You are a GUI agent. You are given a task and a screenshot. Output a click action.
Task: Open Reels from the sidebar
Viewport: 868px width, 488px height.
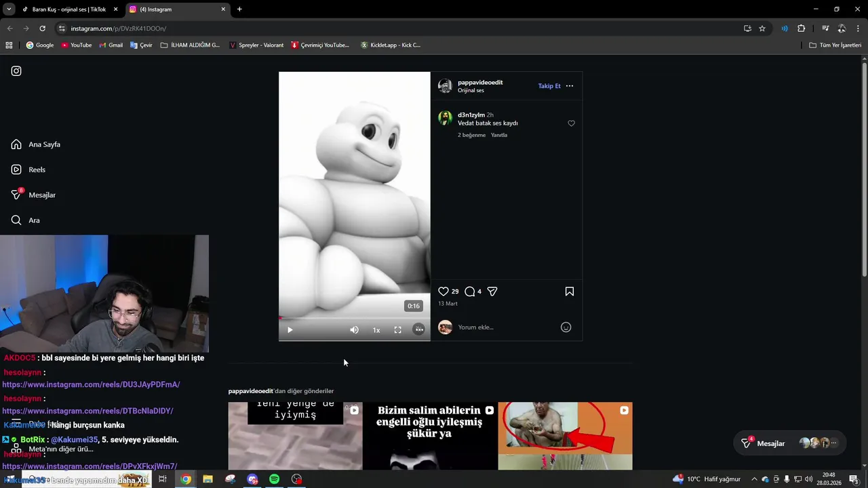(28, 169)
